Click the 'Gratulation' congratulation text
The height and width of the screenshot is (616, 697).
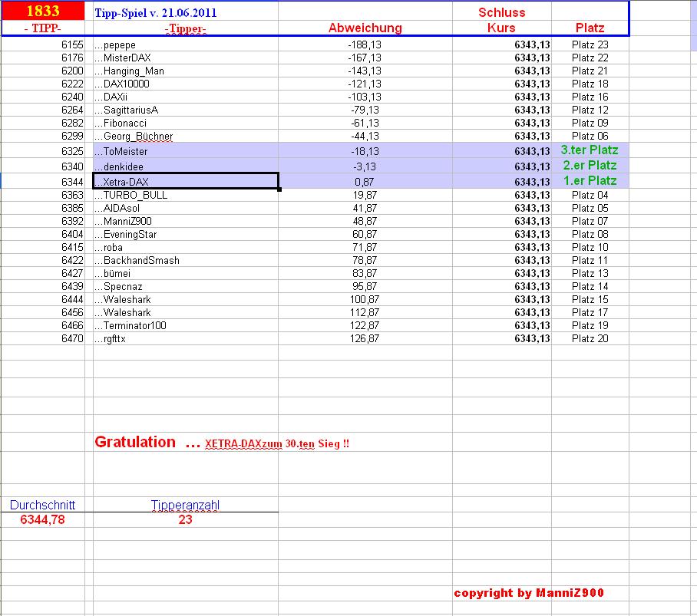pyautogui.click(x=135, y=442)
